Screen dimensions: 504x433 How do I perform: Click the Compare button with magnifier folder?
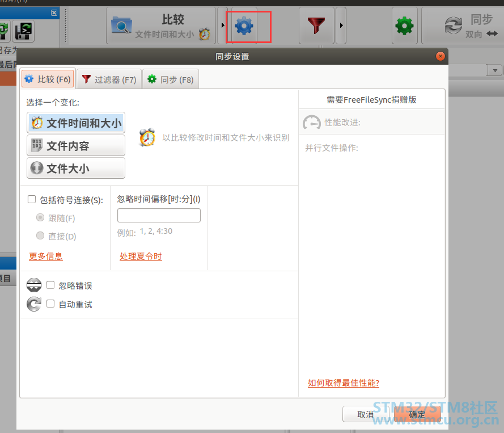[x=161, y=26]
